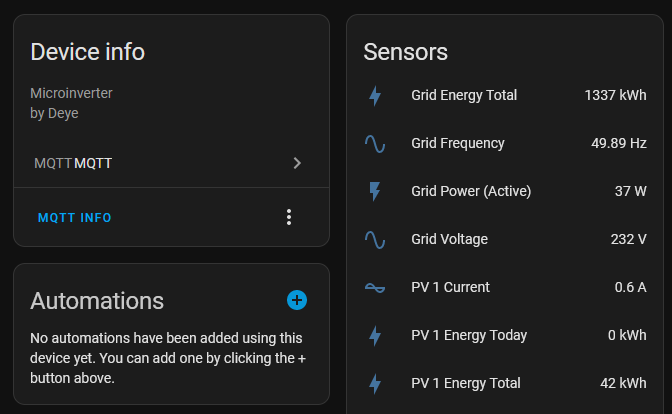Click the Grid Frequency sine wave icon
This screenshot has height=414, width=672.
point(375,144)
